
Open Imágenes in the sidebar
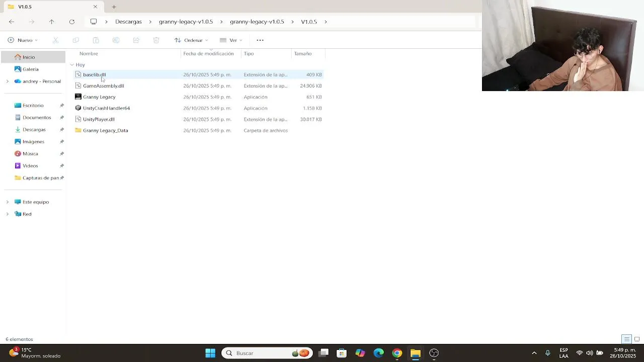(x=33, y=142)
